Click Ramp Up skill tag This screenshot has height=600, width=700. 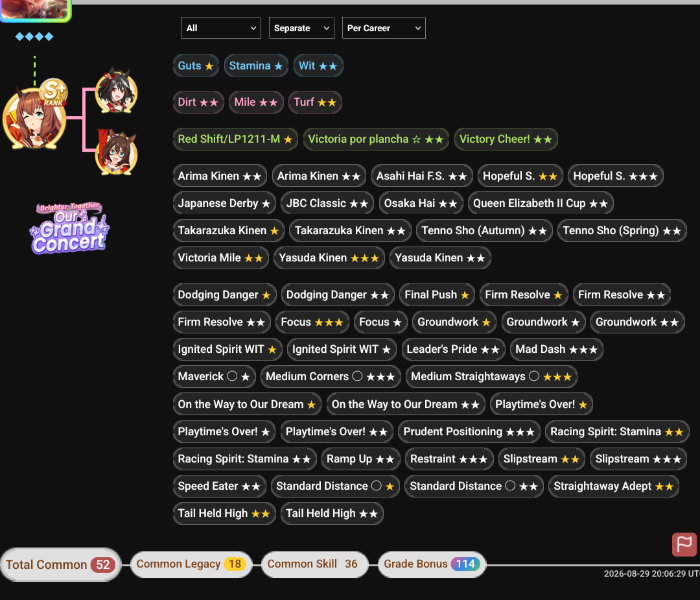361,459
